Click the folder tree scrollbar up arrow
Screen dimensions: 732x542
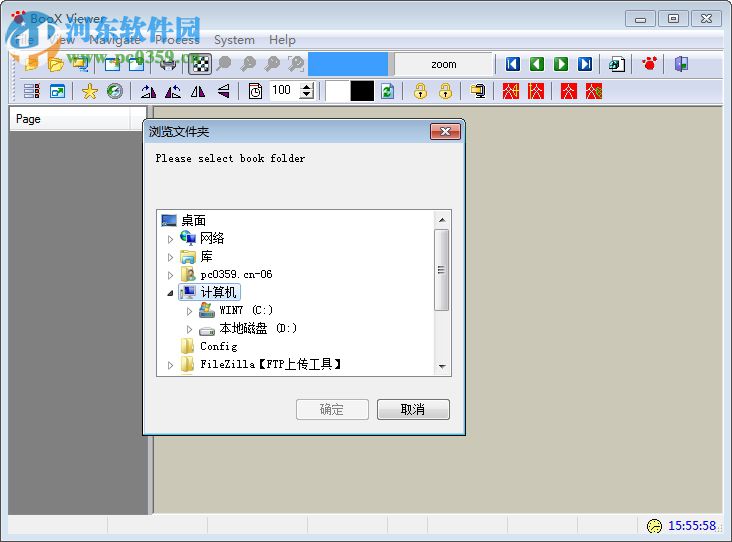[442, 219]
